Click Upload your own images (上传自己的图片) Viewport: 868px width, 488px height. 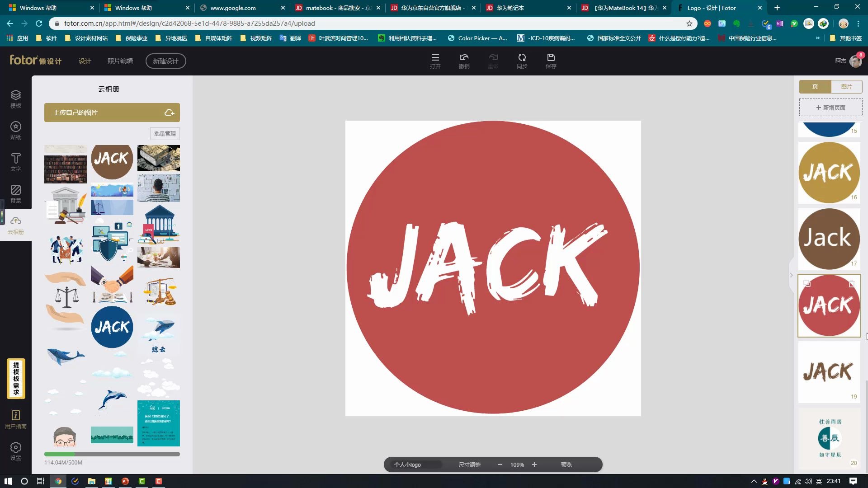[x=112, y=113]
